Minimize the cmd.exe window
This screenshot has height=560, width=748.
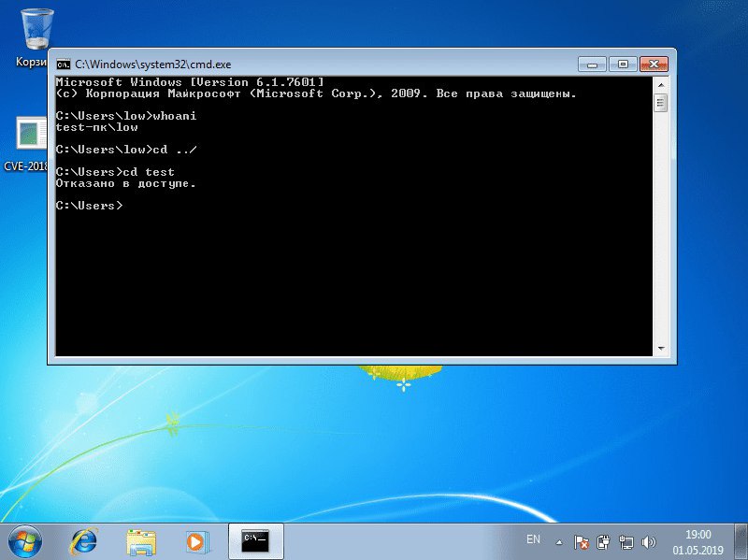[x=592, y=64]
